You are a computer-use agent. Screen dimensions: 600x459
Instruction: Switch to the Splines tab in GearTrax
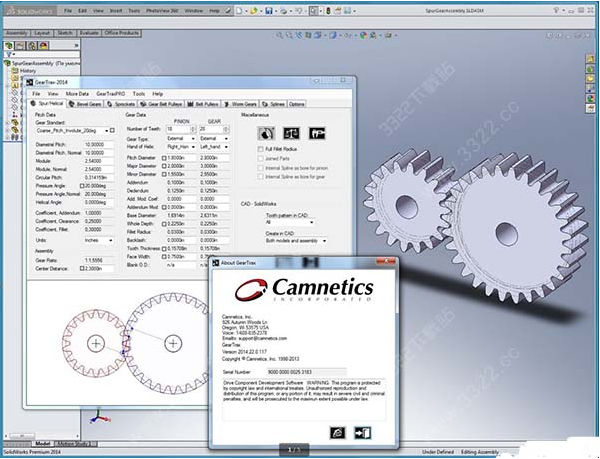click(x=274, y=104)
